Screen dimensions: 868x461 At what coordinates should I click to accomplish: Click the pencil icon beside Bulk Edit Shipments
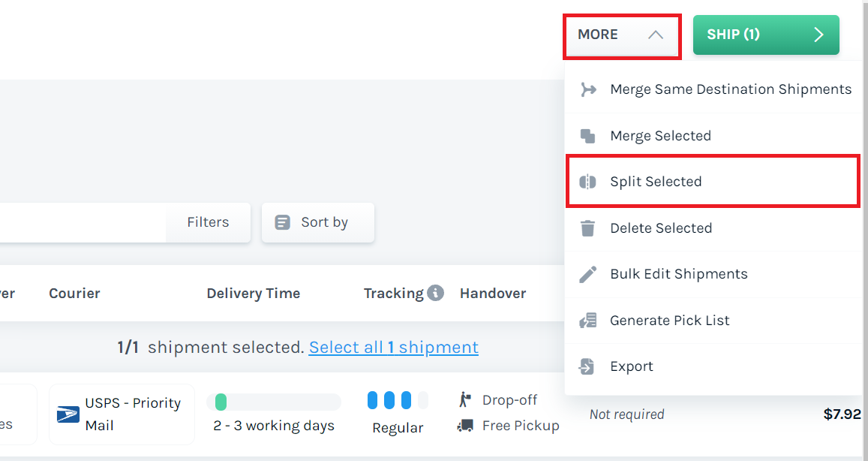[x=588, y=273]
